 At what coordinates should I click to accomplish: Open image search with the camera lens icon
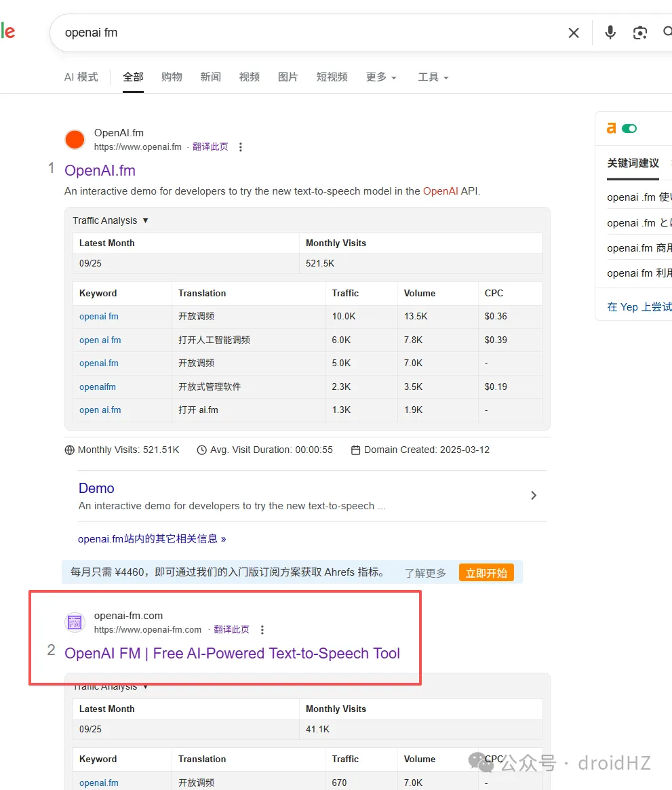pyautogui.click(x=639, y=33)
